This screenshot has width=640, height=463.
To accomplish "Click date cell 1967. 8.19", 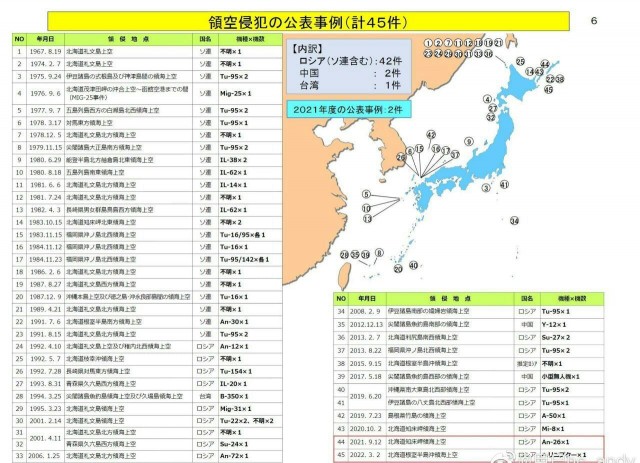I will click(x=45, y=52).
